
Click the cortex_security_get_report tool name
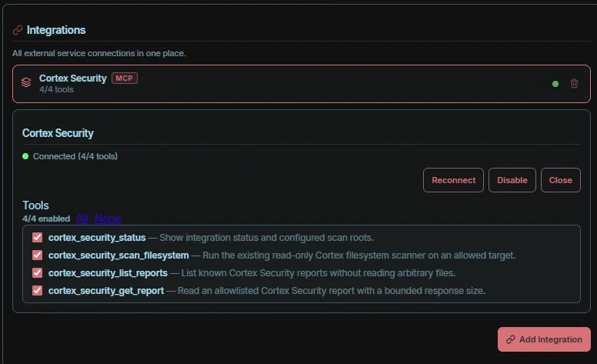tap(106, 291)
